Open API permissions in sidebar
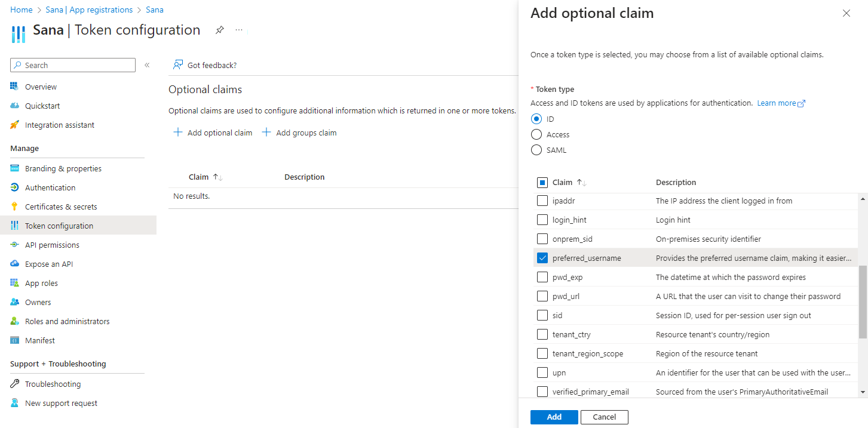The image size is (868, 428). pyautogui.click(x=52, y=245)
